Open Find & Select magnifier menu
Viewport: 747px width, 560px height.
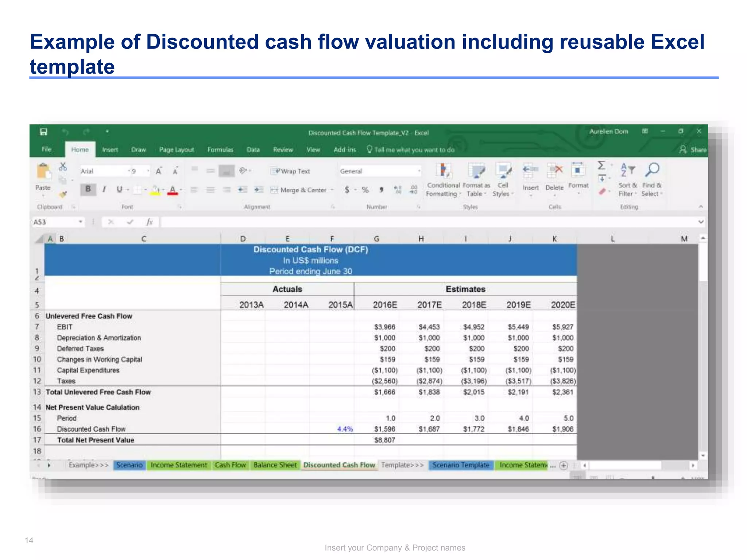point(652,180)
